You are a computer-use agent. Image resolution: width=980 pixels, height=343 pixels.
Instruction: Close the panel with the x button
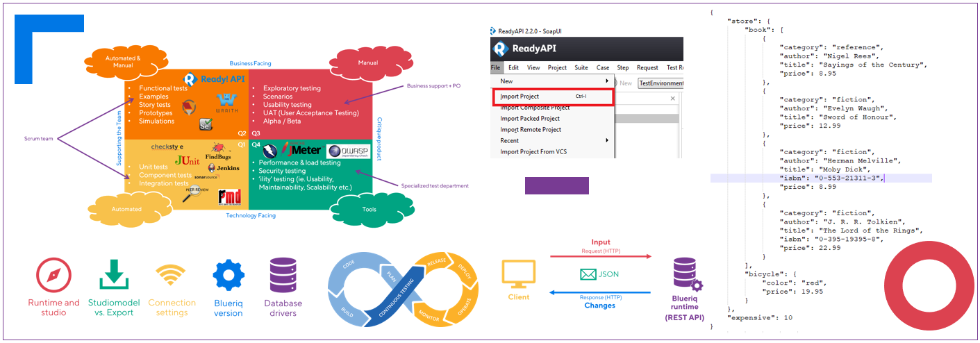(x=672, y=99)
